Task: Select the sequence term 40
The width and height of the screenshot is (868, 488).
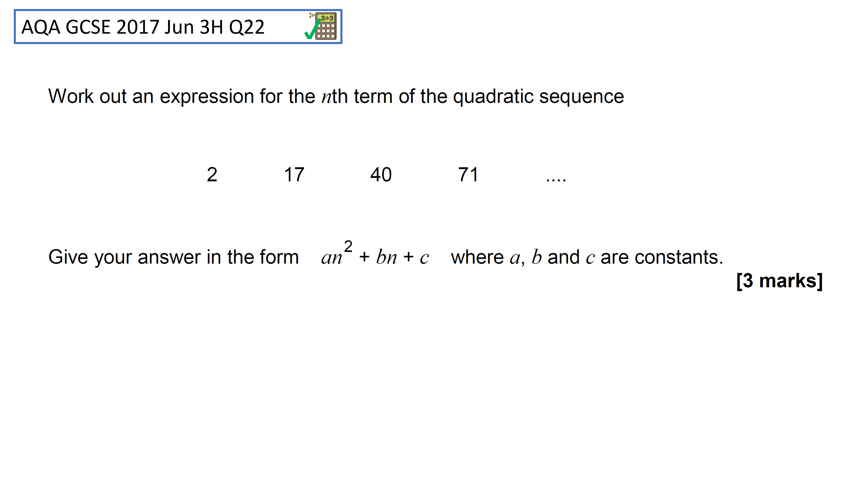Action: click(x=381, y=174)
